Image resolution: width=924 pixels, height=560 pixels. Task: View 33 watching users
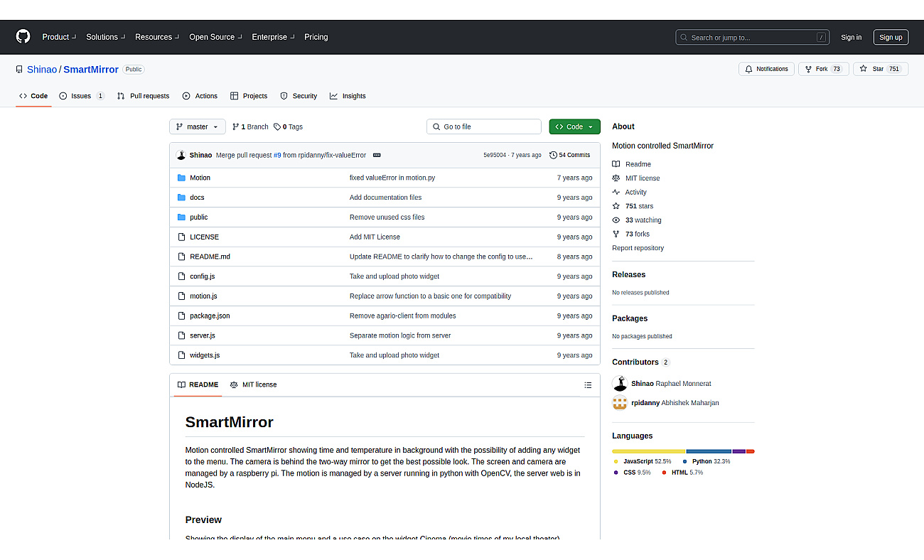pyautogui.click(x=643, y=220)
